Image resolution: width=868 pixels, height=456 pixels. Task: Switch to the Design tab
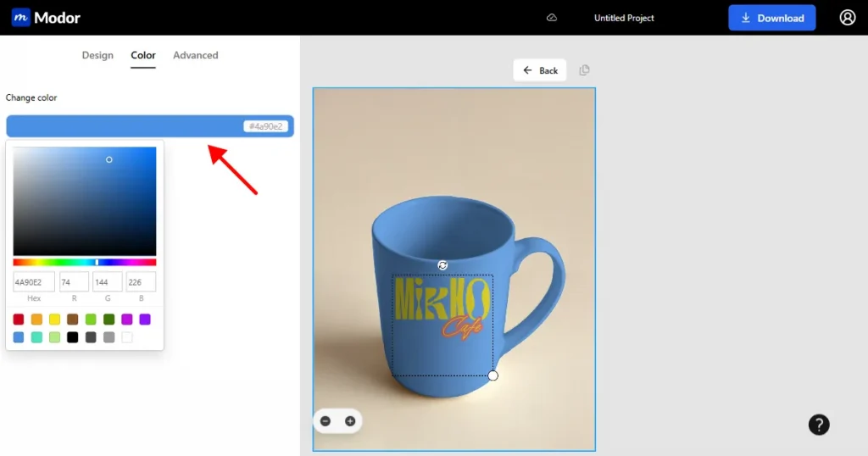point(97,55)
